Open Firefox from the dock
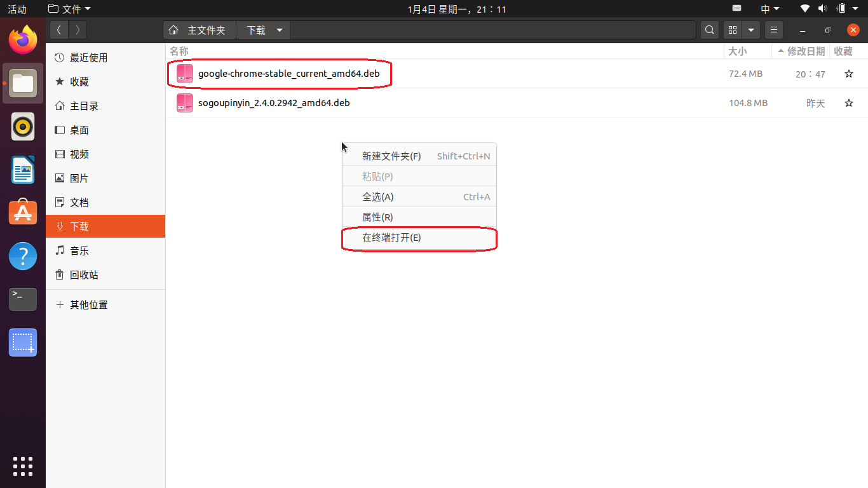Screen dimensions: 868x488 (x=23, y=40)
